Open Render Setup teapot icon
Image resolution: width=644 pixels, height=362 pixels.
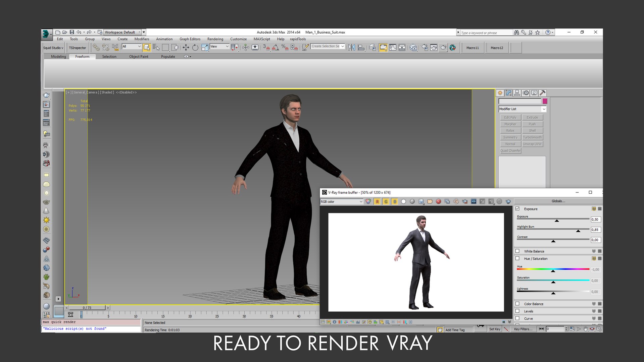[425, 48]
